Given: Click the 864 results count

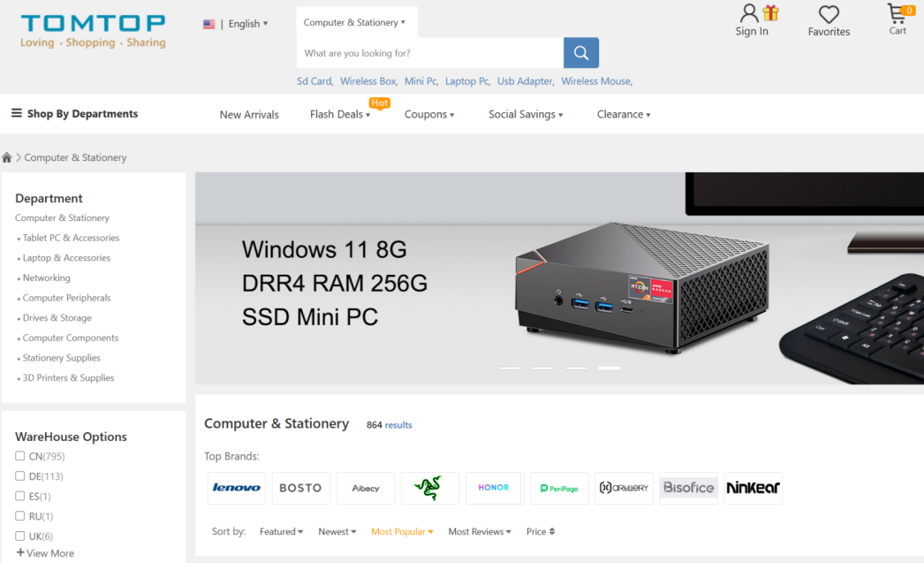Looking at the screenshot, I should [389, 425].
